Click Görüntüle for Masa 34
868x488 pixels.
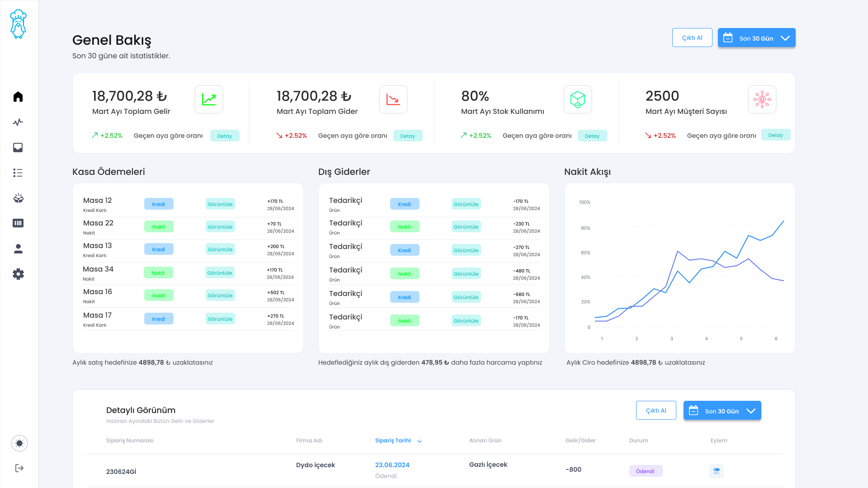click(220, 273)
